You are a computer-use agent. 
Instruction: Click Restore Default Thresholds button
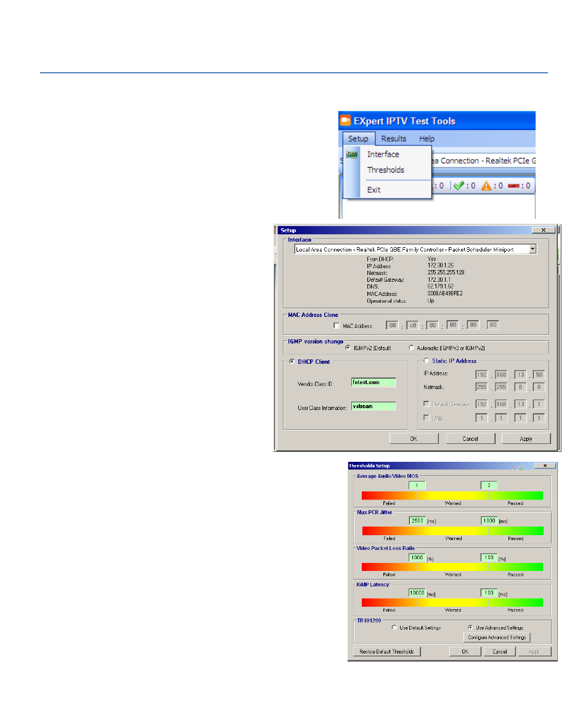tap(387, 652)
